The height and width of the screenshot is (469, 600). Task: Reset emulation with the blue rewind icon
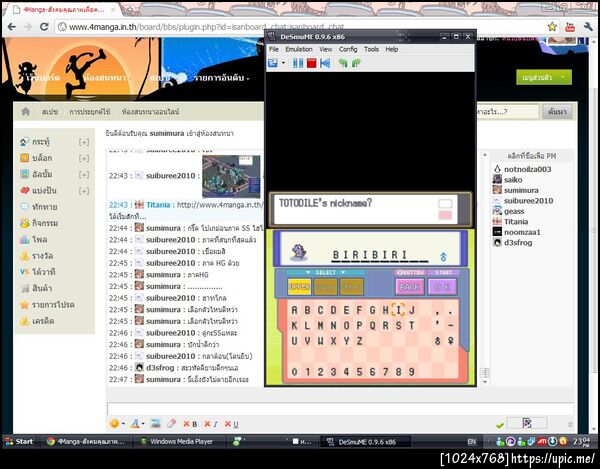[x=325, y=63]
